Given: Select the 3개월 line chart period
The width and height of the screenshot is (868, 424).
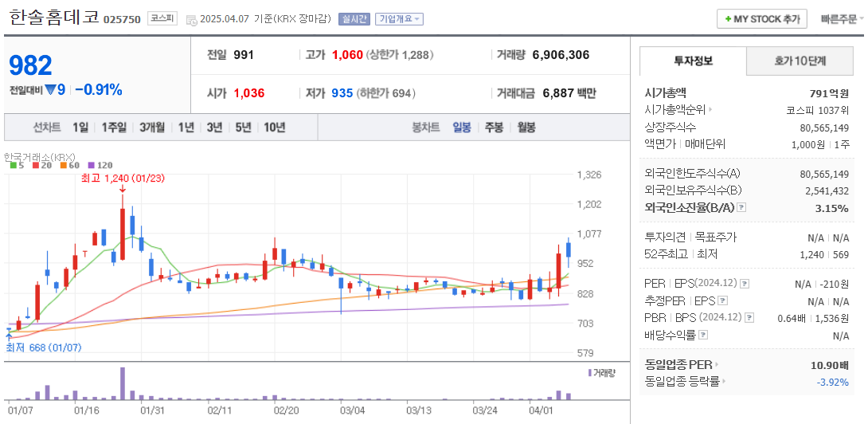Looking at the screenshot, I should pos(152,128).
